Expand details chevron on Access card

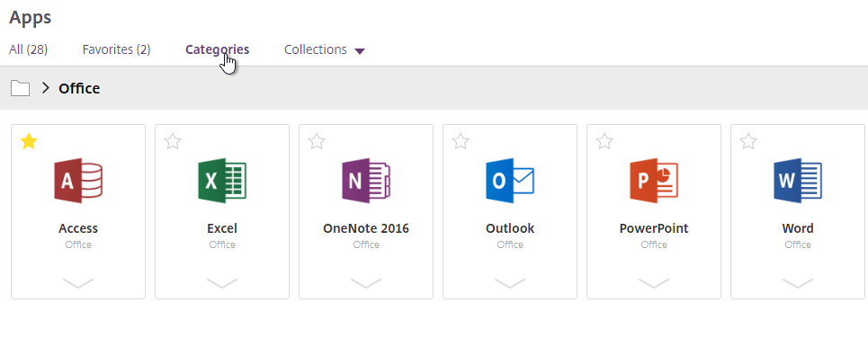(x=78, y=283)
